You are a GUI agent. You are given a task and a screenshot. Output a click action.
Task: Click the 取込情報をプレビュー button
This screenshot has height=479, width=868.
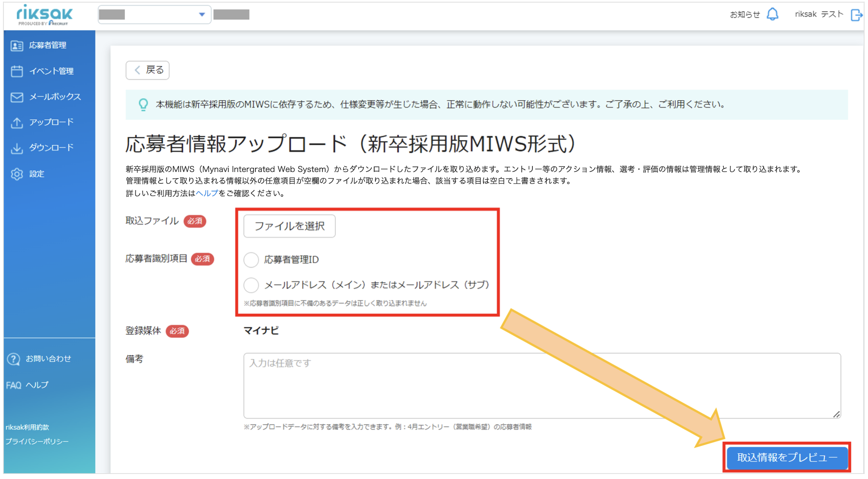pos(787,457)
